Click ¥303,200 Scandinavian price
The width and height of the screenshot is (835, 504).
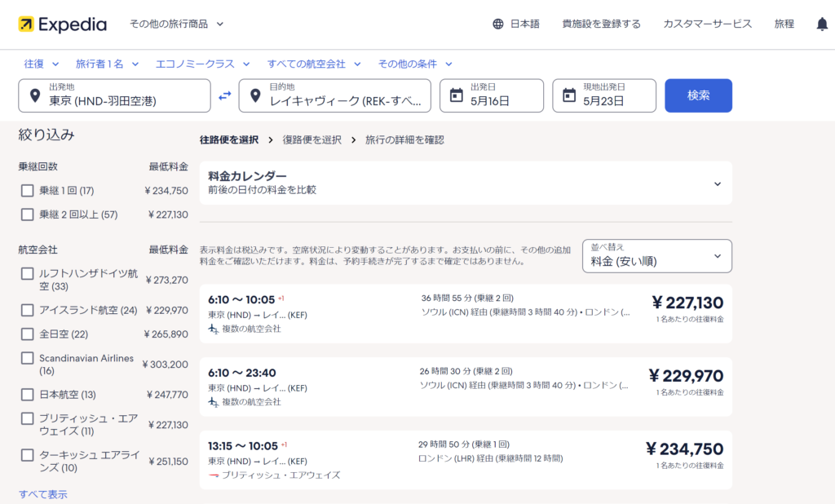pyautogui.click(x=165, y=365)
